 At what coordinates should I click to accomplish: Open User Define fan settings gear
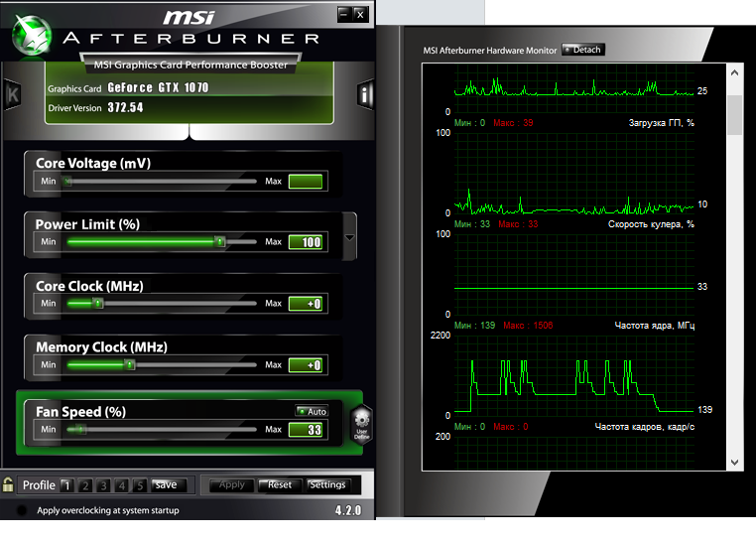tap(361, 424)
